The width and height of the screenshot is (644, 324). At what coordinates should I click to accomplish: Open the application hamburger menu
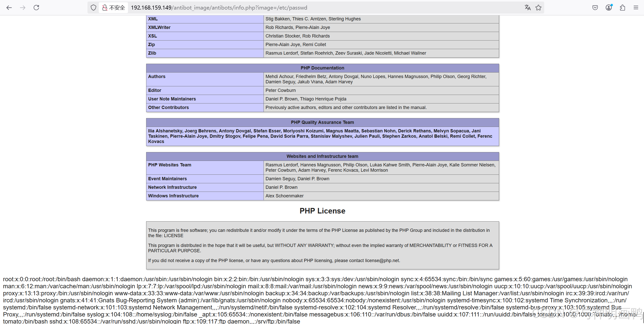click(x=636, y=8)
